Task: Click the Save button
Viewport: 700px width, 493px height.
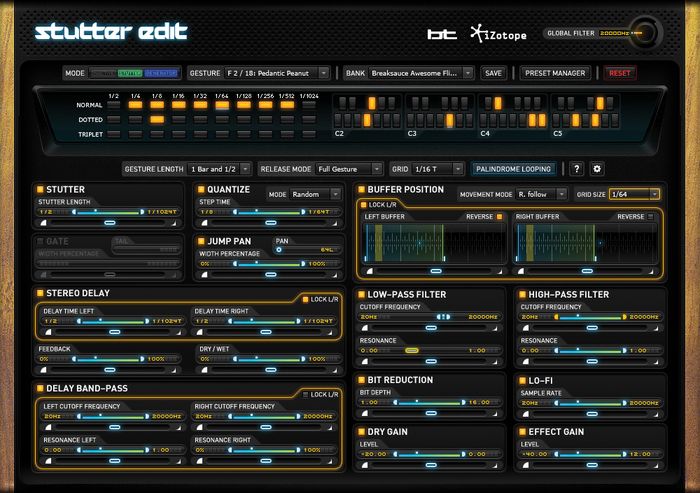Action: tap(493, 73)
